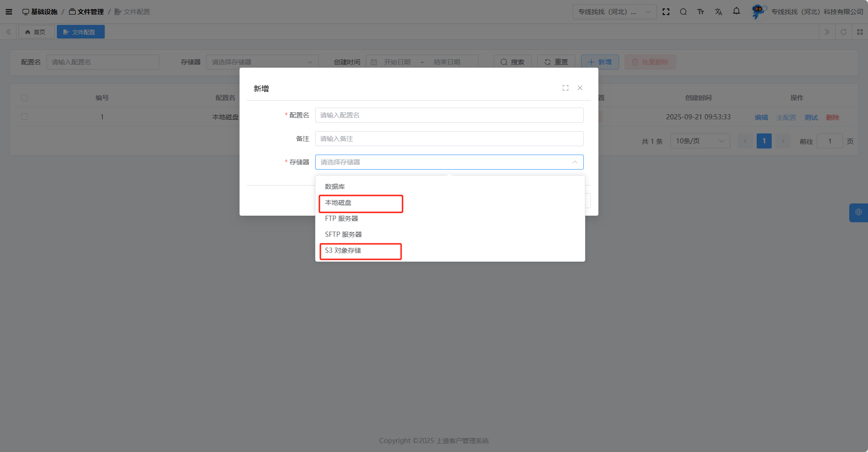
Task: Click the 编辑 link in table row
Action: [x=761, y=117]
